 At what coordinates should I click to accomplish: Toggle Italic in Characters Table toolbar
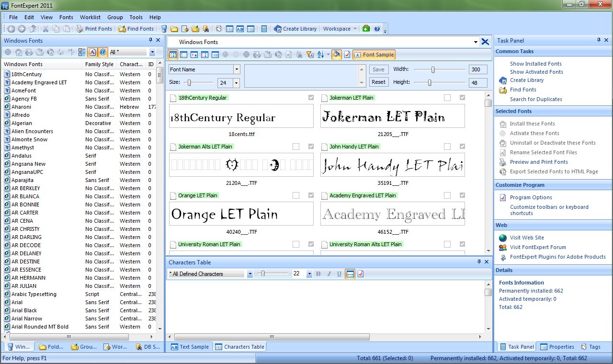[x=329, y=274]
